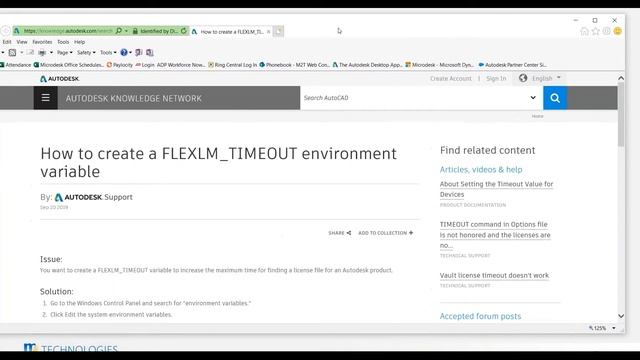The width and height of the screenshot is (640, 360).
Task: Open the Edit menu
Action: click(7, 42)
